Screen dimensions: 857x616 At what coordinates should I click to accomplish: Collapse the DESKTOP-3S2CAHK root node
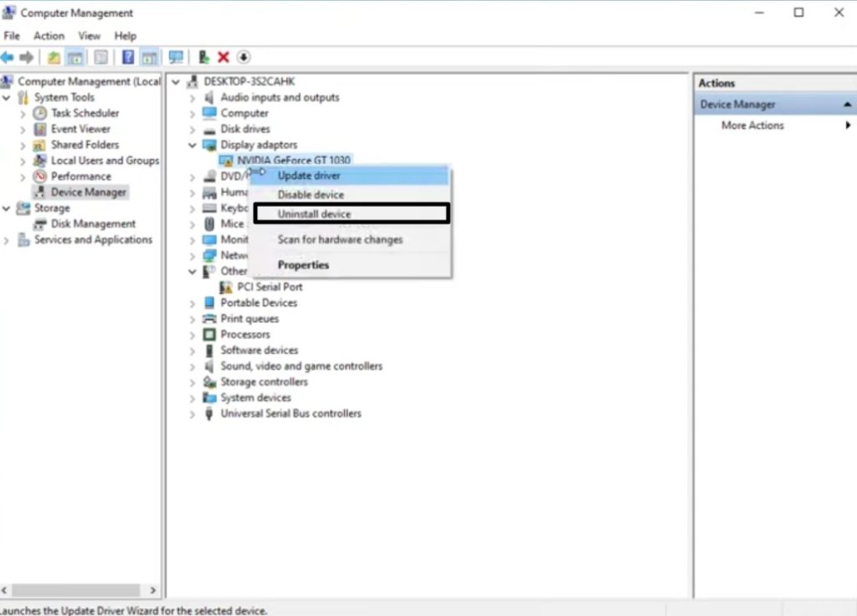[176, 82]
